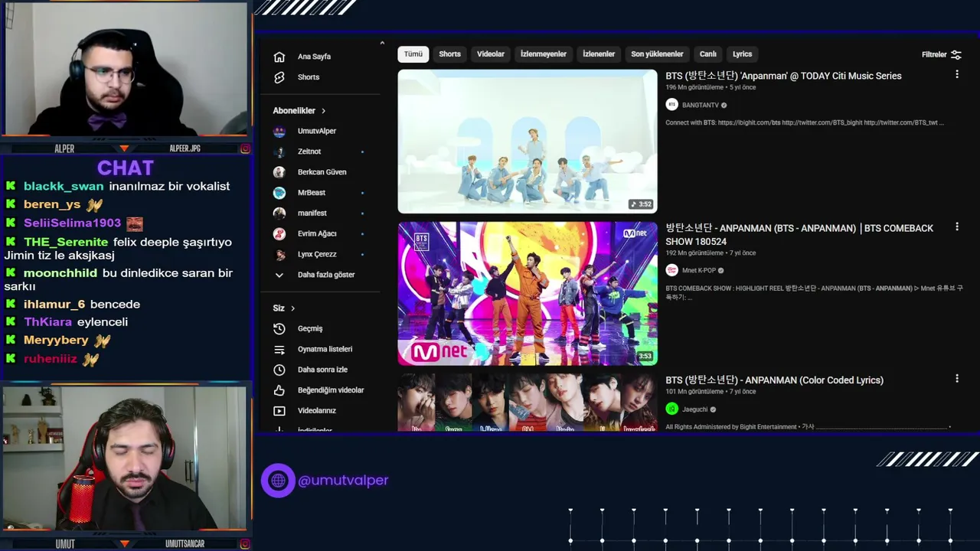Viewport: 980px width, 551px height.
Task: Click the Filtreler button label
Action: click(934, 55)
